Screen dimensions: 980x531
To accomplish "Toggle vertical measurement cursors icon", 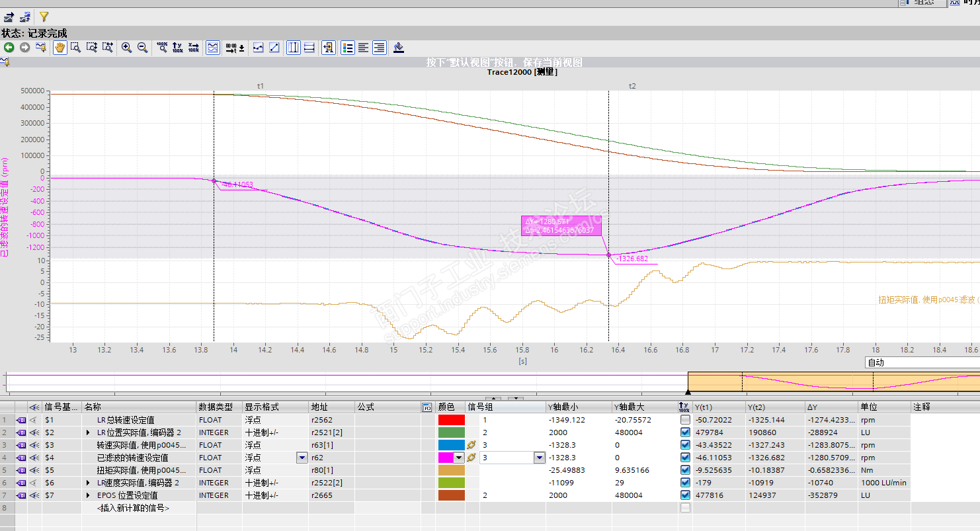I will coord(293,48).
